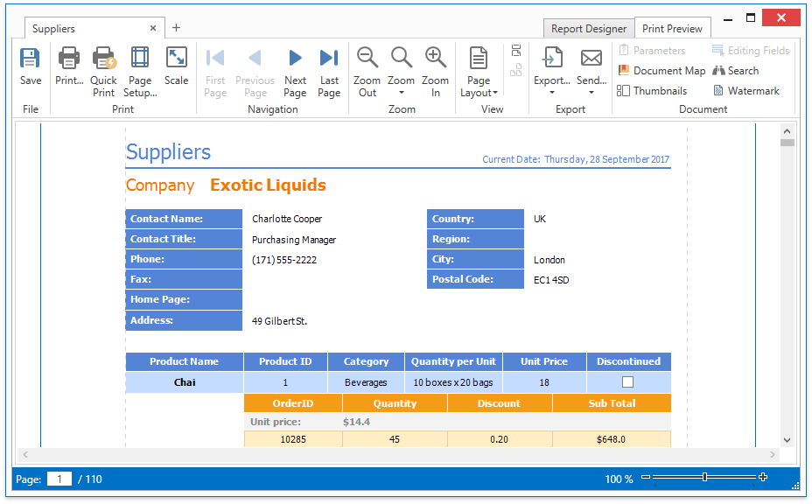Click the Zoom Out magnifier
Image resolution: width=812 pixels, height=504 pixels.
367,66
